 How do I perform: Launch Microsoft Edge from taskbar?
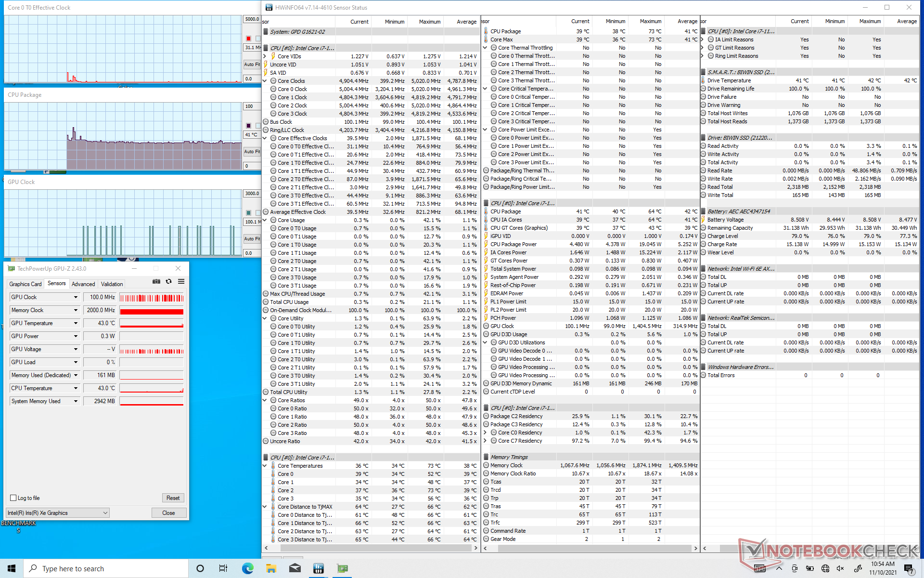click(x=247, y=568)
